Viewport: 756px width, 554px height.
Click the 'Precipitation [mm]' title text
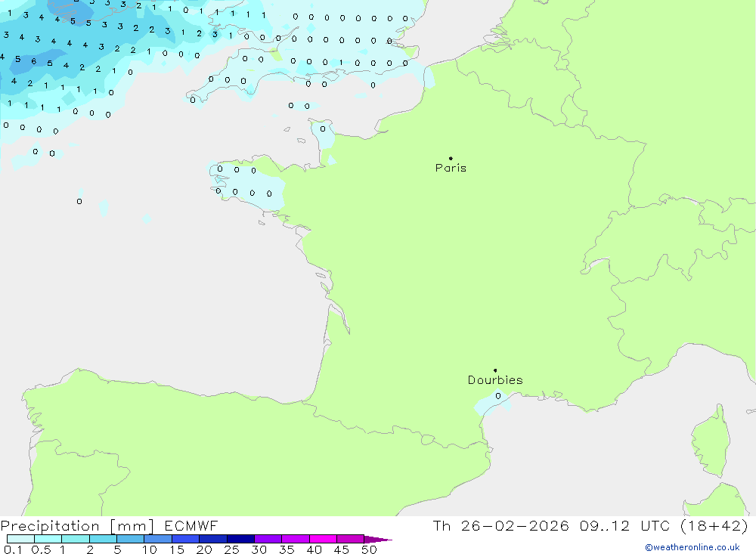click(77, 526)
